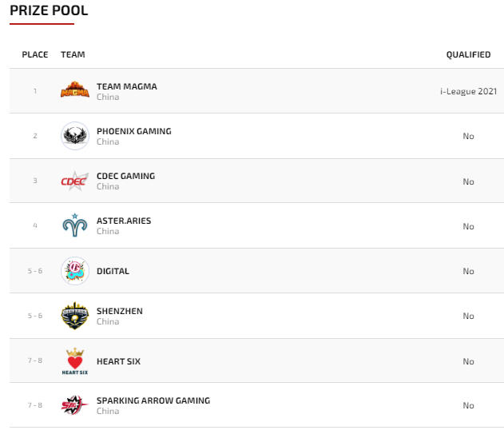Open the Shenzhen team link
Screen dimensions: 504x430
tap(119, 311)
